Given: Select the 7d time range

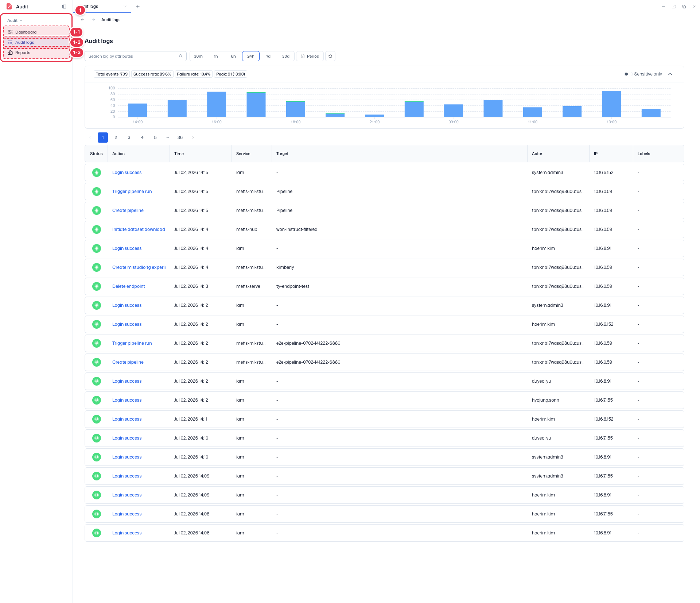Looking at the screenshot, I should 268,56.
